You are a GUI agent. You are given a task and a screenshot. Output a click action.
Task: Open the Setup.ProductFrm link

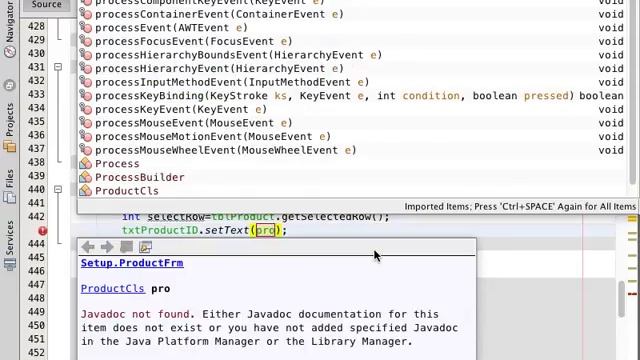[132, 263]
